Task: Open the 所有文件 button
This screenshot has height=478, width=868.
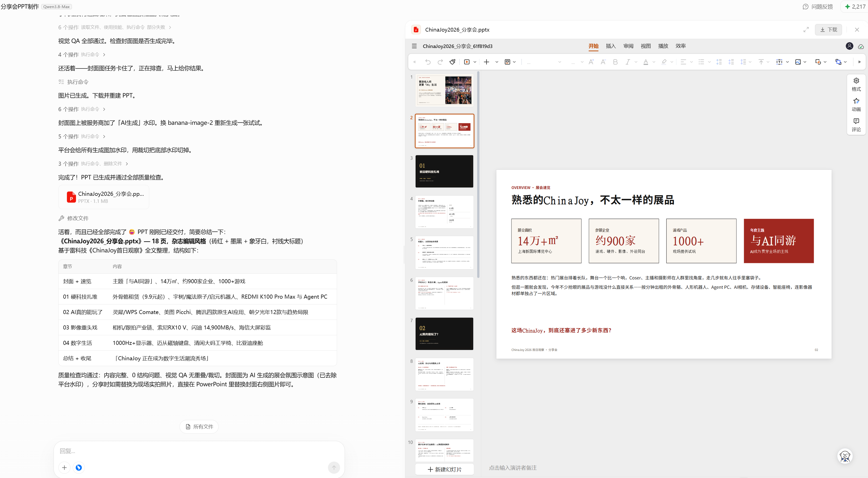Action: tap(199, 427)
